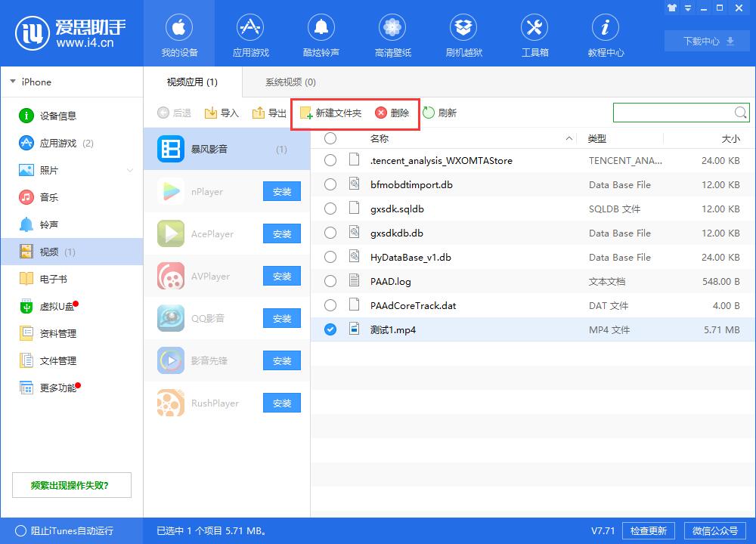Open the 酷炫铃声 ringtones section
The width and height of the screenshot is (756, 544).
click(321, 33)
